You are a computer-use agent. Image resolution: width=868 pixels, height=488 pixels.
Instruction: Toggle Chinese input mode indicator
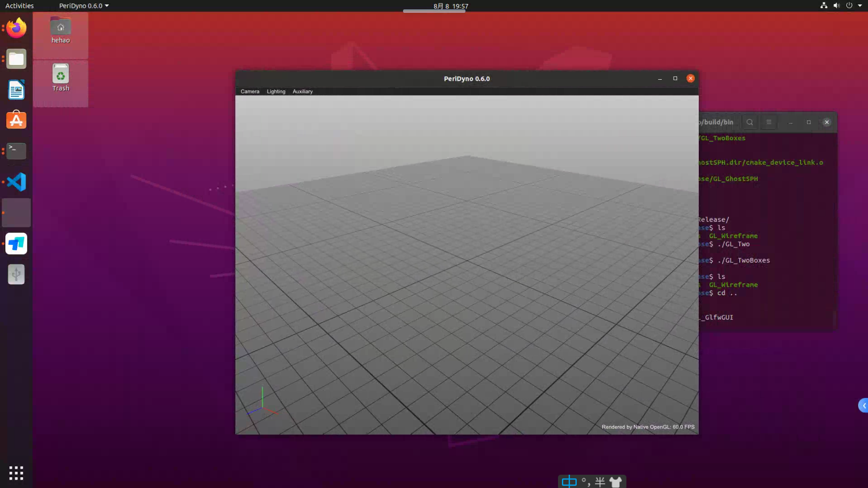coord(569,482)
